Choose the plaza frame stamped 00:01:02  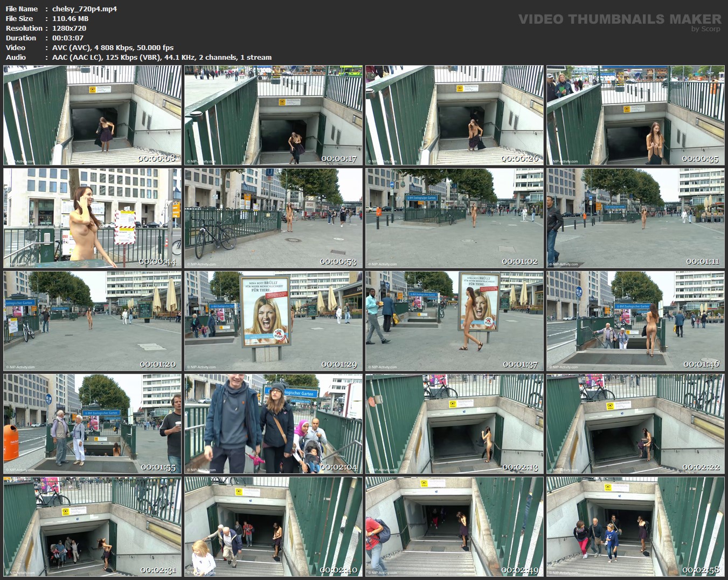[455, 218]
